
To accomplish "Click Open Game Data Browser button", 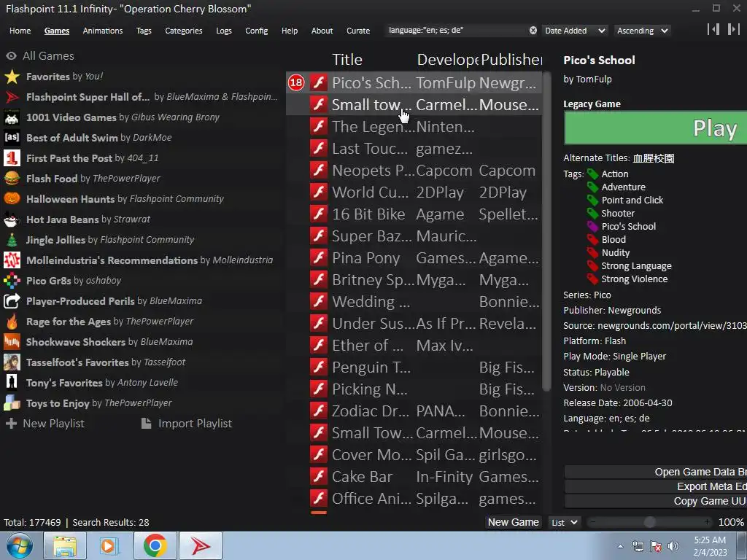I will click(656, 472).
